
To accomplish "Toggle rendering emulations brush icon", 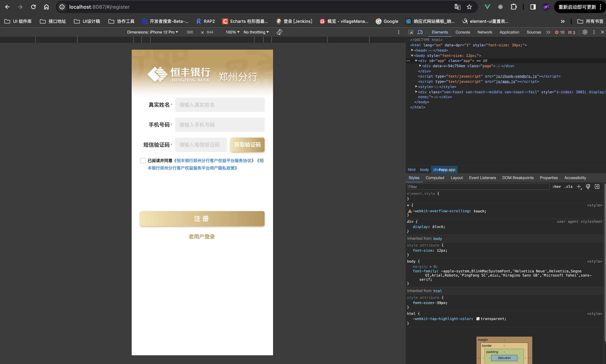I will [588, 187].
